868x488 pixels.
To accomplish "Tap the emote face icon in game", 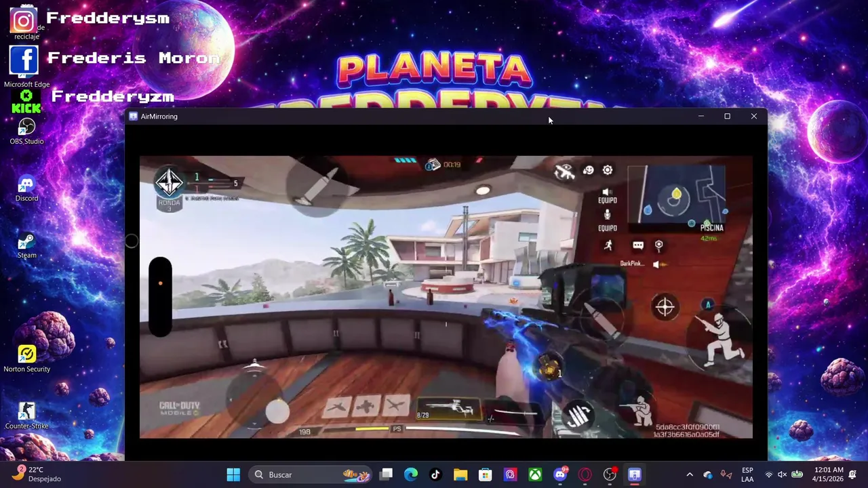I will point(588,170).
